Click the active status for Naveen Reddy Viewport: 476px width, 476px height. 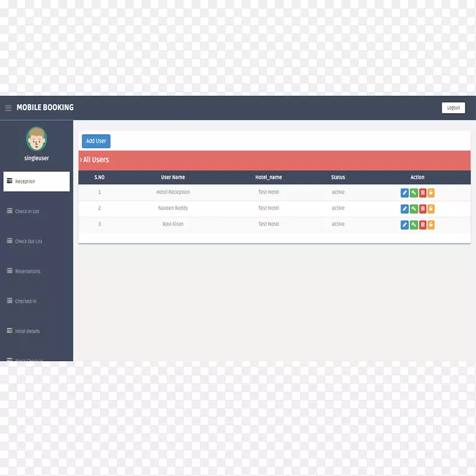[x=338, y=208]
